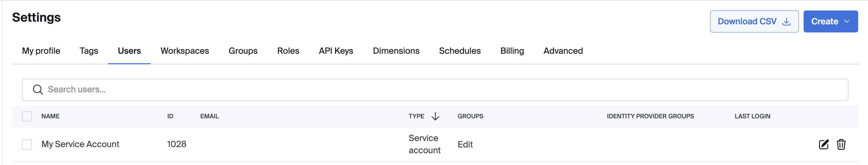
Task: Switch to the Workspaces tab
Action: (x=185, y=51)
